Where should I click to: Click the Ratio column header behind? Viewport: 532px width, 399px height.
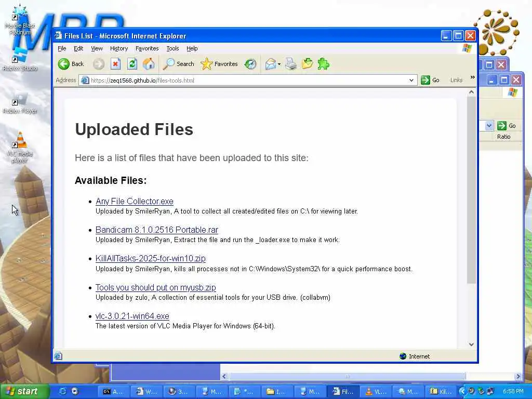pos(503,137)
